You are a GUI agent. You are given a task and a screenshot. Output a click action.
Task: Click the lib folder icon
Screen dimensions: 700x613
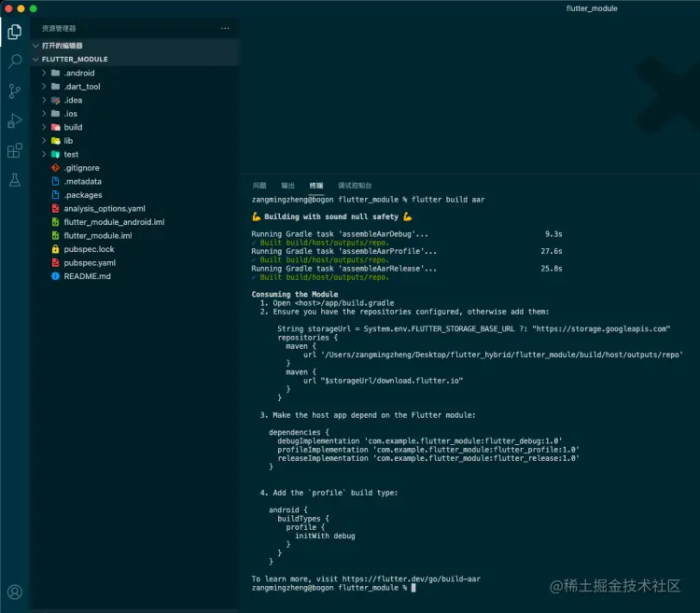pyautogui.click(x=56, y=141)
